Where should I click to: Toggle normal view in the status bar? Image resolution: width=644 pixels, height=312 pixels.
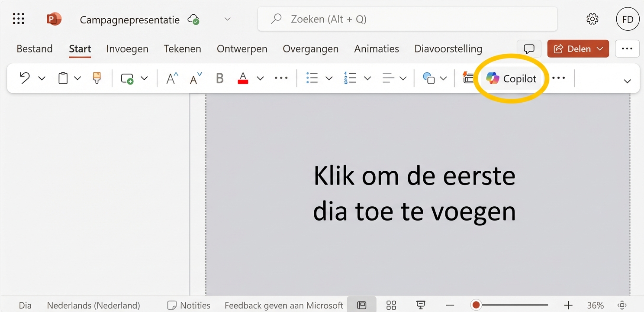pyautogui.click(x=362, y=305)
